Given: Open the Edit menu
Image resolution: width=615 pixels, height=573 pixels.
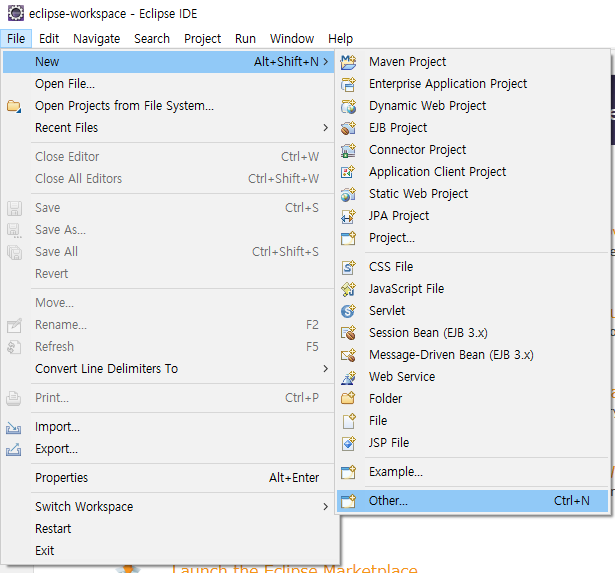Looking at the screenshot, I should coord(49,38).
